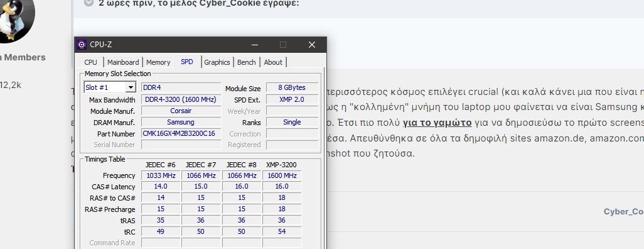The image size is (644, 249).
Task: Open the CPU tab
Action: 91,62
